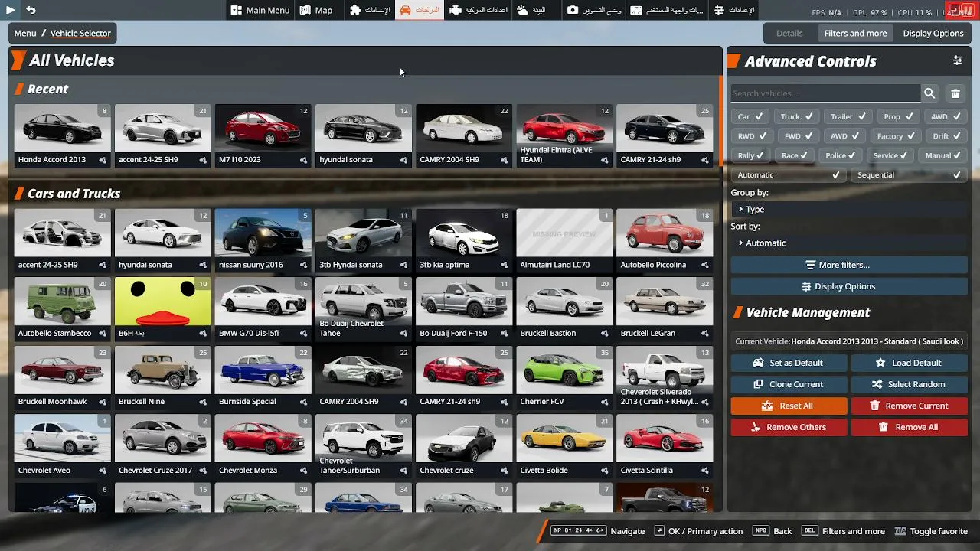Viewport: 980px width, 551px height.
Task: Uncheck the Trailer filter
Action: [x=848, y=116]
